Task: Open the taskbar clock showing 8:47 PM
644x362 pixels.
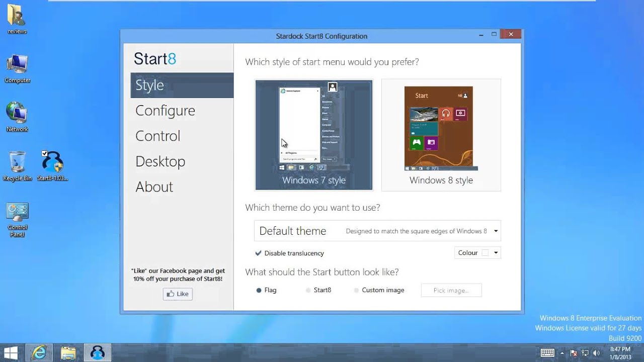Action: (x=620, y=353)
